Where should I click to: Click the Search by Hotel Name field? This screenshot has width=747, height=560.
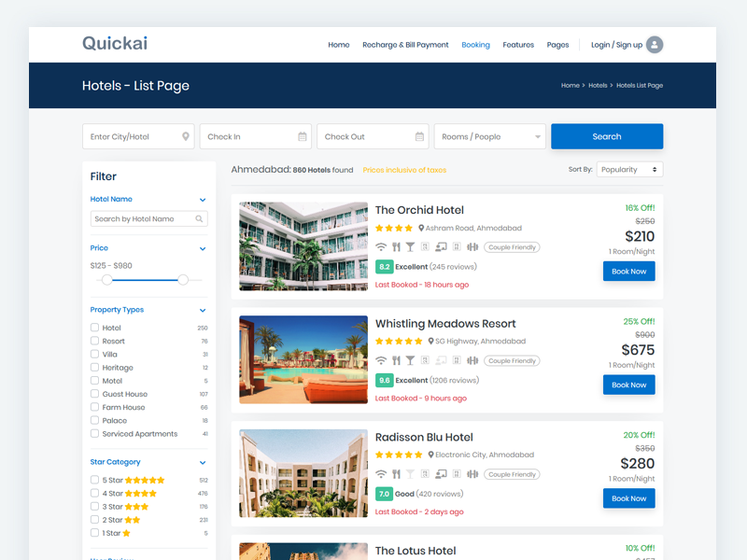[149, 219]
